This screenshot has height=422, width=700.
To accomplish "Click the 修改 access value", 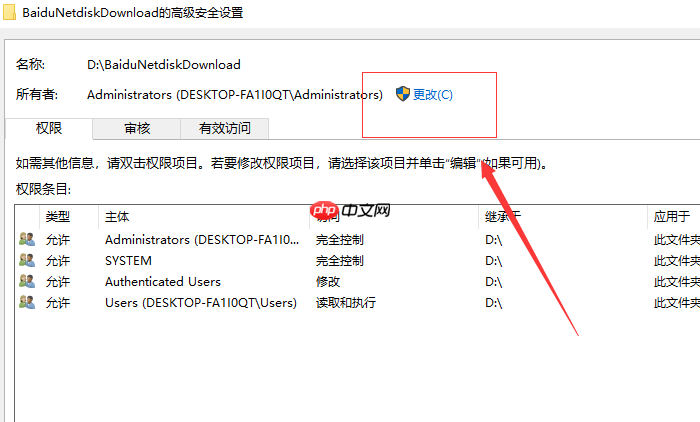I will tap(328, 282).
